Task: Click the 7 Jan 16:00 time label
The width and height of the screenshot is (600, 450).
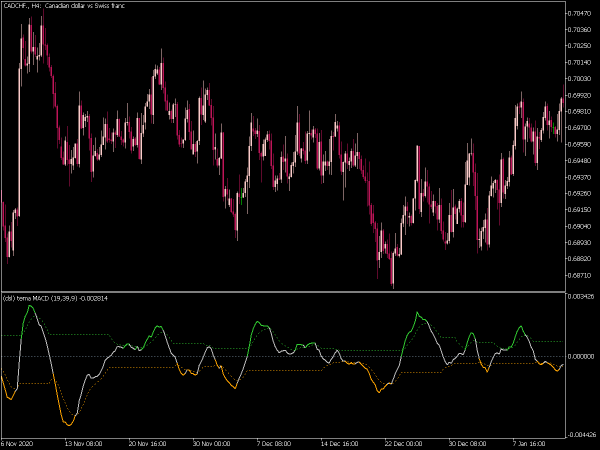Action: 529,444
